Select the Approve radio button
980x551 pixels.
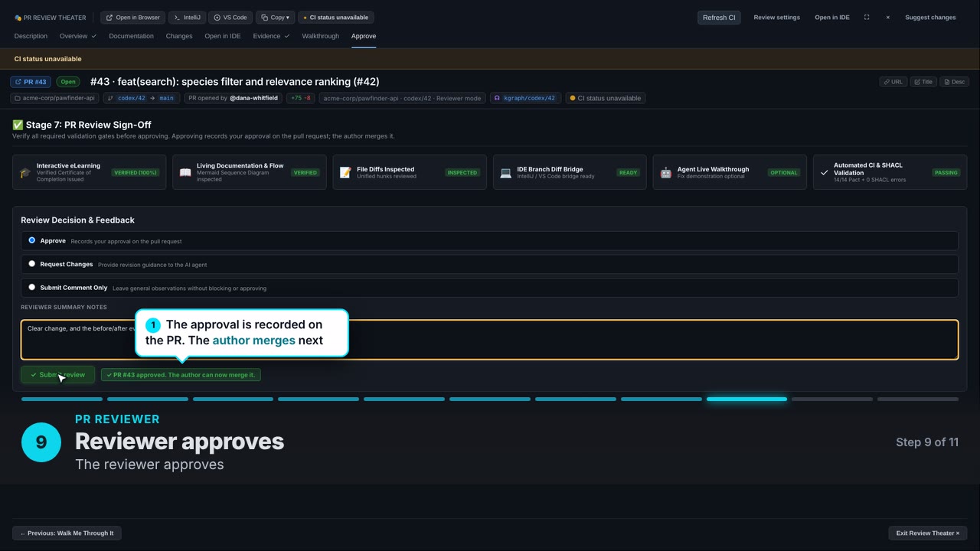point(31,240)
